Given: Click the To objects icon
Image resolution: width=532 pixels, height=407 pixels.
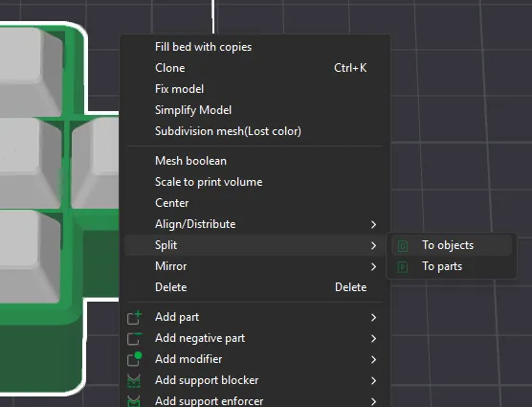Looking at the screenshot, I should coord(403,246).
